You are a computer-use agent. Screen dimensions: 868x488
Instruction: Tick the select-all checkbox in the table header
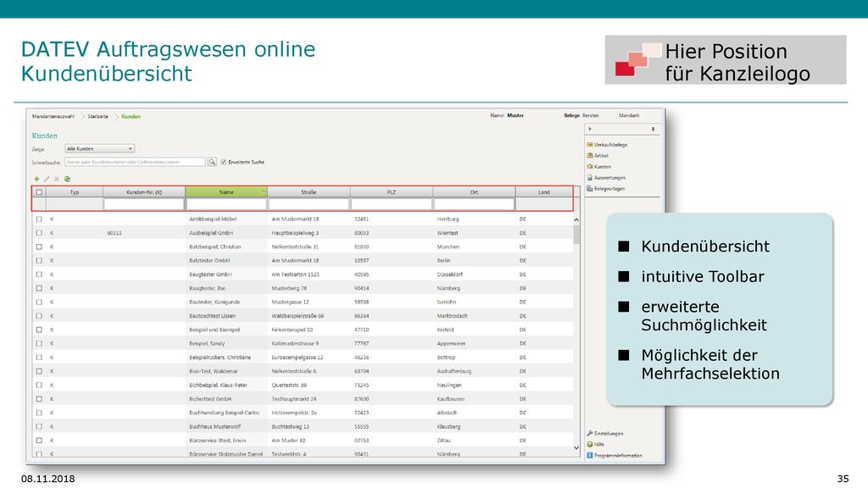coord(39,192)
